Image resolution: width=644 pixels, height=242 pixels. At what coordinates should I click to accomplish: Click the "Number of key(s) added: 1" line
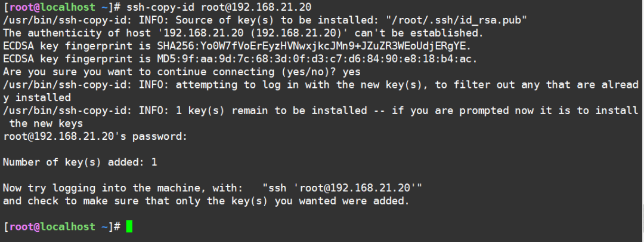point(80,162)
